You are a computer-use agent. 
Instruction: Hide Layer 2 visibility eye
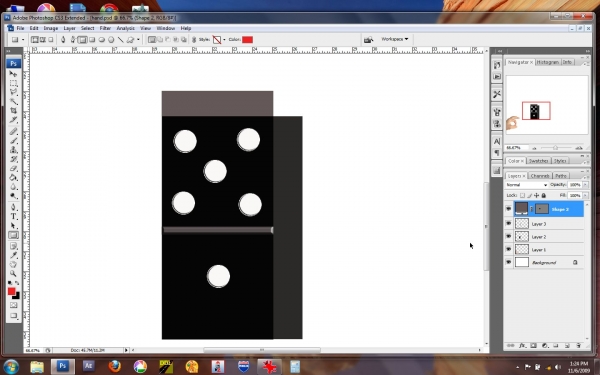tap(508, 236)
